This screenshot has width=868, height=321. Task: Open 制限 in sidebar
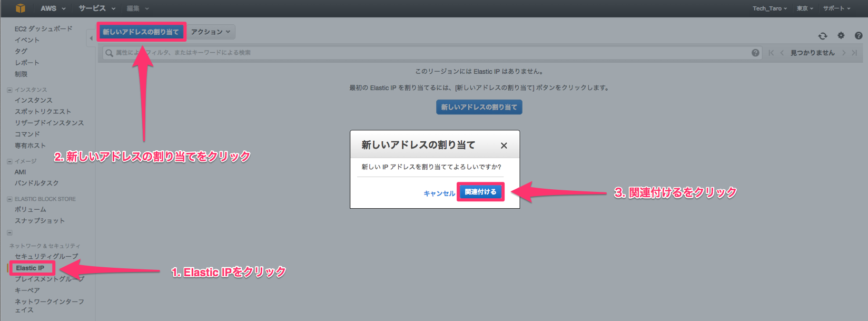click(x=21, y=74)
